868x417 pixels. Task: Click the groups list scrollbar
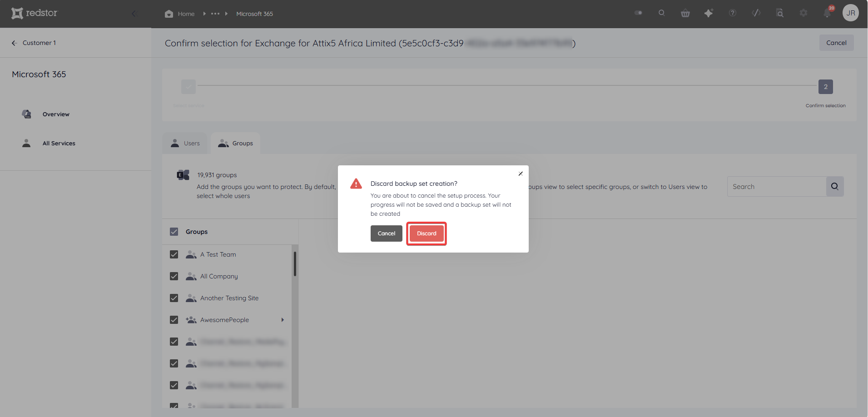295,264
